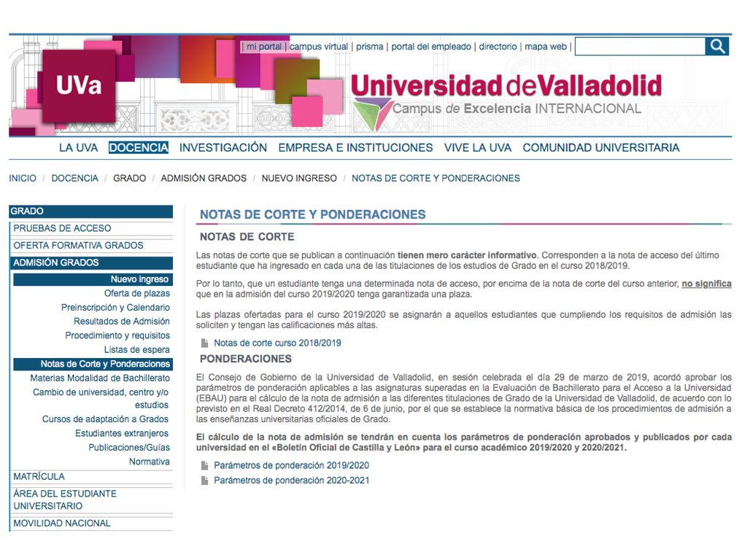This screenshot has height=560, width=747.
Task: Open Resultados de Admisión sidebar link
Action: point(122,322)
